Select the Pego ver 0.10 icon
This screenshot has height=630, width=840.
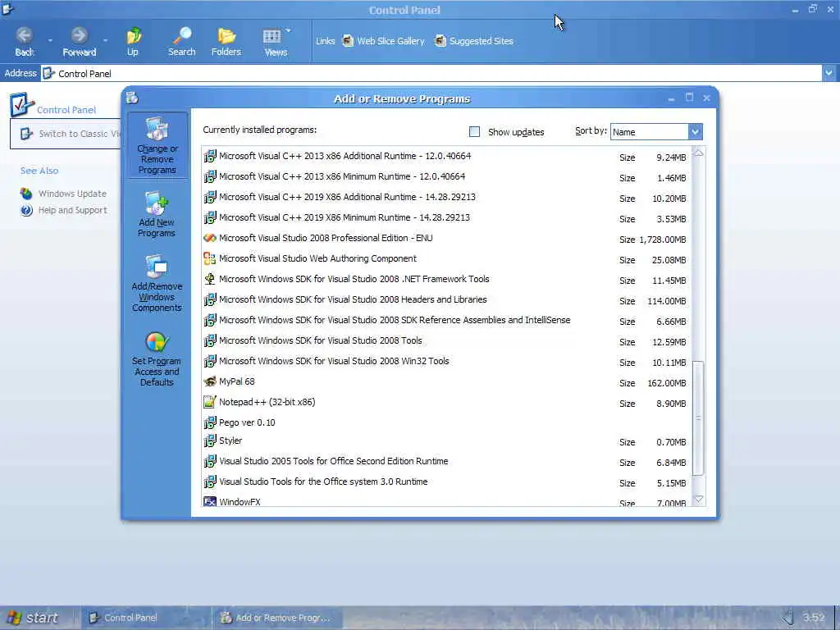pyautogui.click(x=210, y=422)
